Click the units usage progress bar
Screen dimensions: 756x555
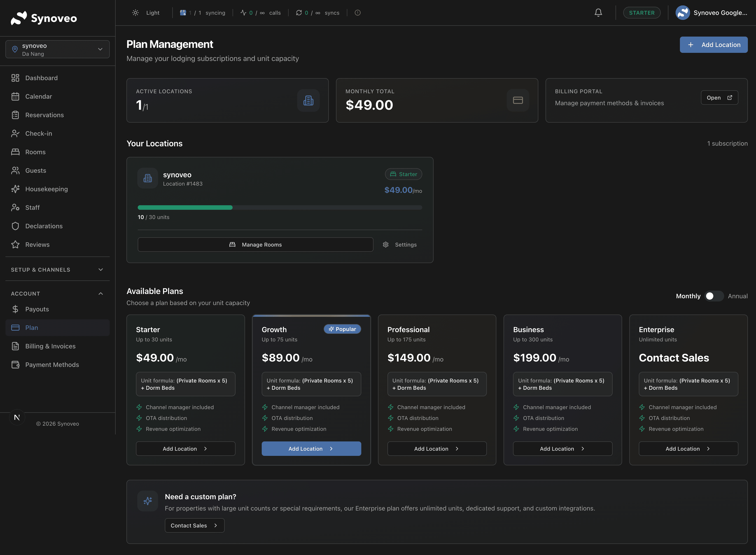point(280,208)
